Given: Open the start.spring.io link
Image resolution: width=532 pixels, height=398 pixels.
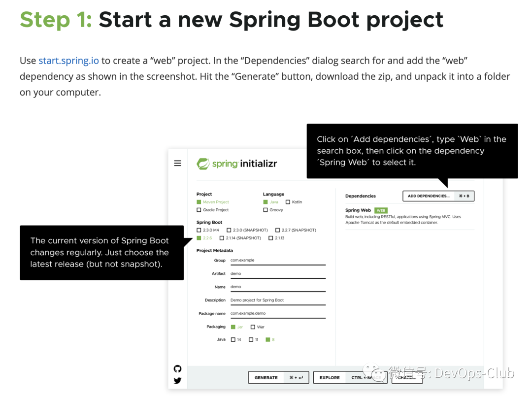Looking at the screenshot, I should (68, 61).
